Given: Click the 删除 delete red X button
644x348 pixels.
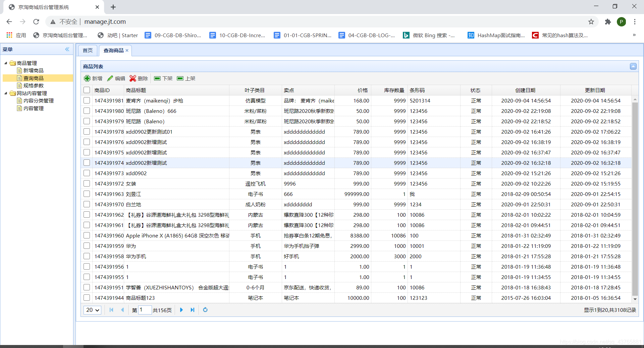Looking at the screenshot, I should 139,78.
